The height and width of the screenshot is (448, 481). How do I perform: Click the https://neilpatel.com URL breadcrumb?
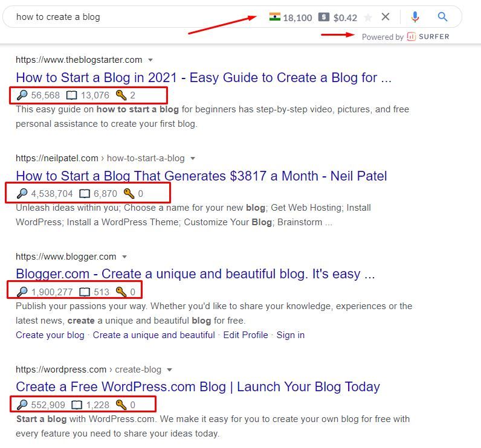coord(100,158)
